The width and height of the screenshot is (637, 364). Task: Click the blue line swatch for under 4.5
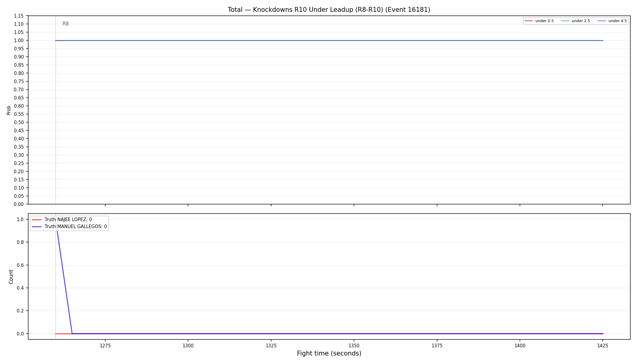coord(602,21)
